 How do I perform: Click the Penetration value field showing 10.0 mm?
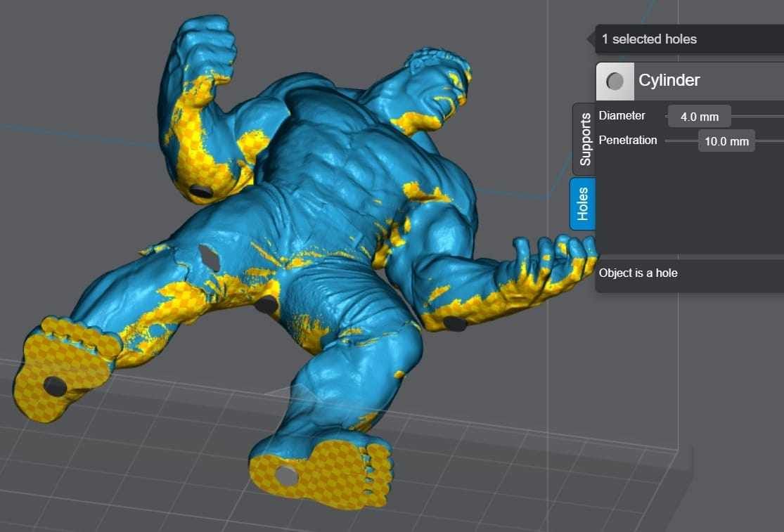[726, 141]
